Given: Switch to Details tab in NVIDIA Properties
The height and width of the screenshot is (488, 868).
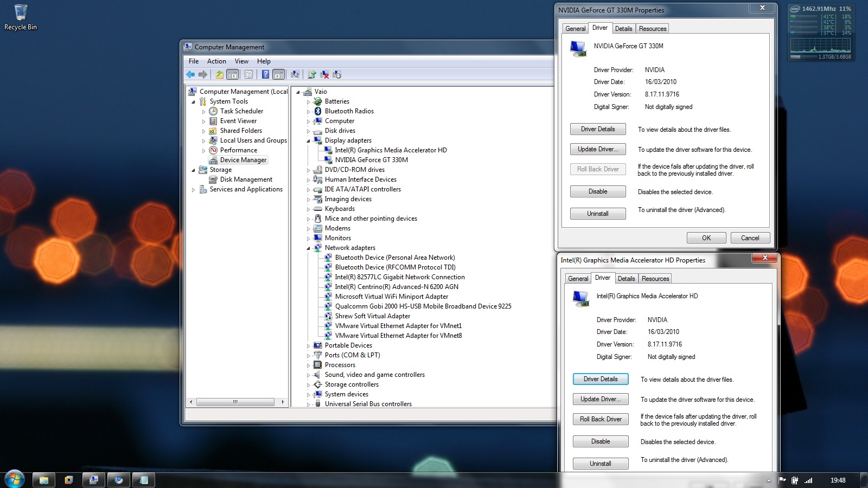Looking at the screenshot, I should 623,29.
